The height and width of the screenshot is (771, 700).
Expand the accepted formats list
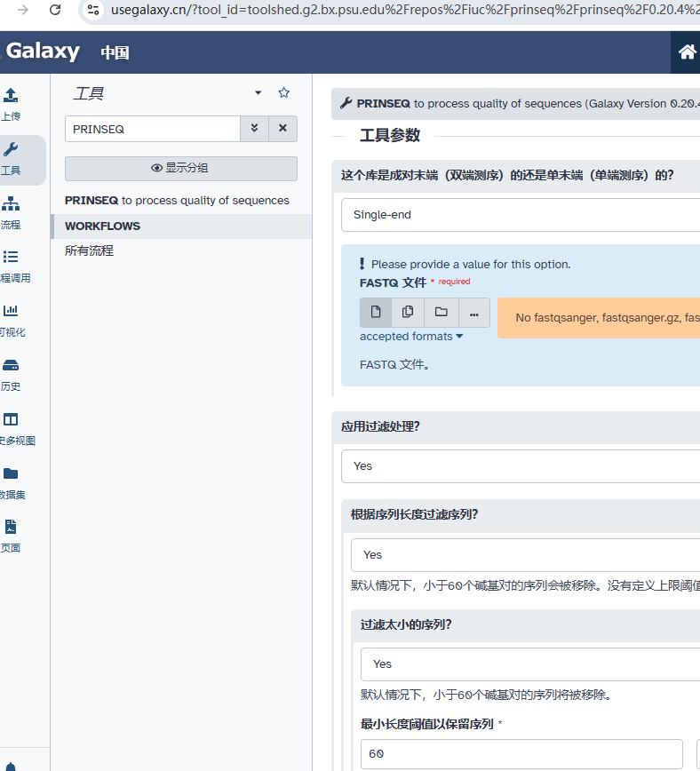[x=411, y=337]
